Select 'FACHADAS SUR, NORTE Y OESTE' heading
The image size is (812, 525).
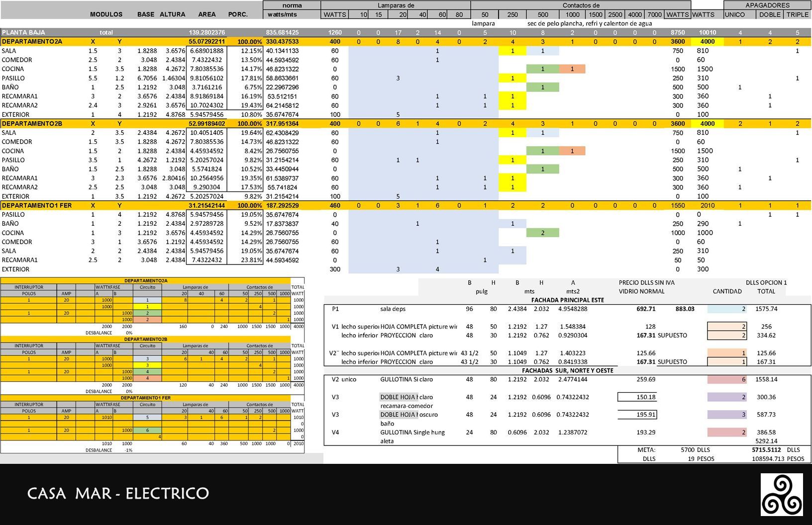click(567, 370)
